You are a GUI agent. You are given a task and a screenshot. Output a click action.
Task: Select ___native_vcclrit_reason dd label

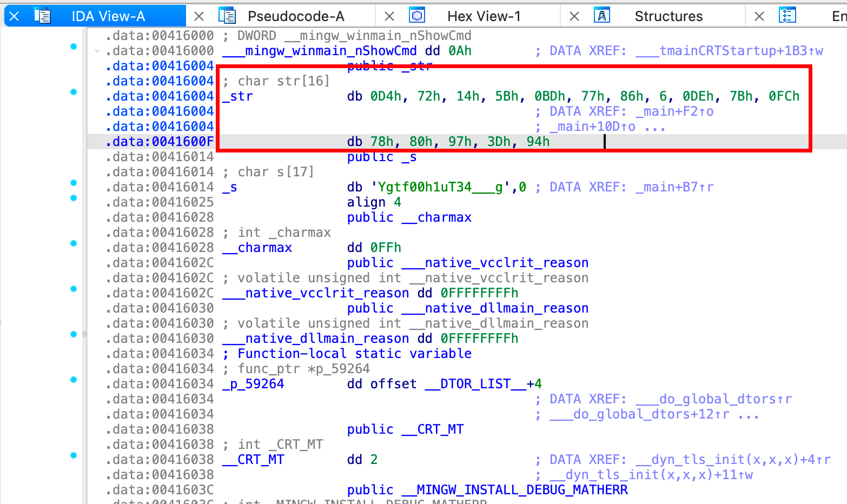[x=316, y=293]
